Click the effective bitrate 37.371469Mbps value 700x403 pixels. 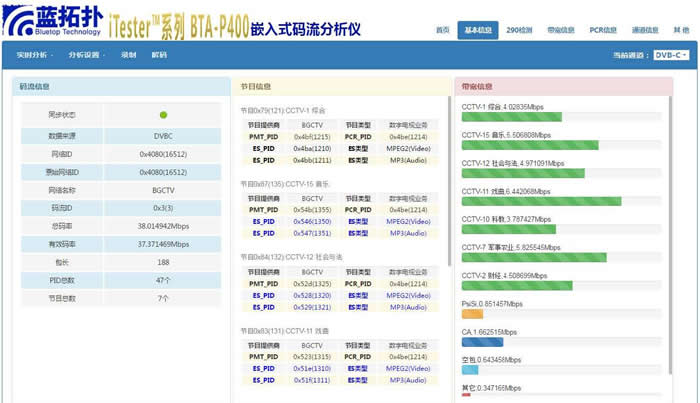tap(163, 244)
